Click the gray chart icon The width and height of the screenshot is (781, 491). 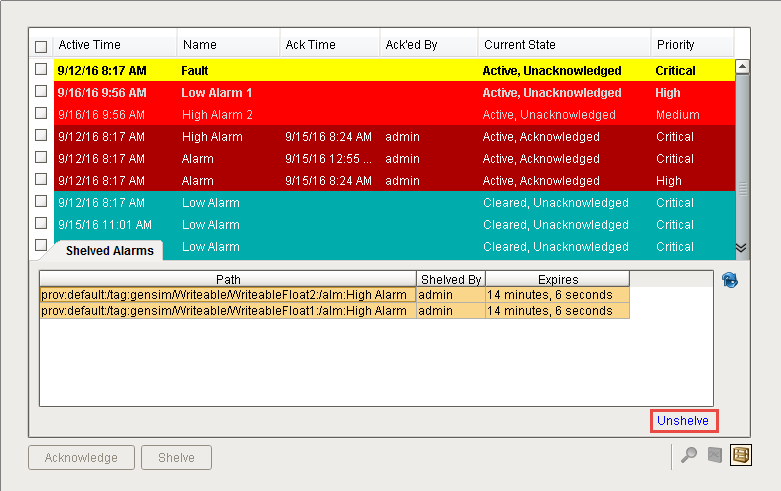point(715,456)
